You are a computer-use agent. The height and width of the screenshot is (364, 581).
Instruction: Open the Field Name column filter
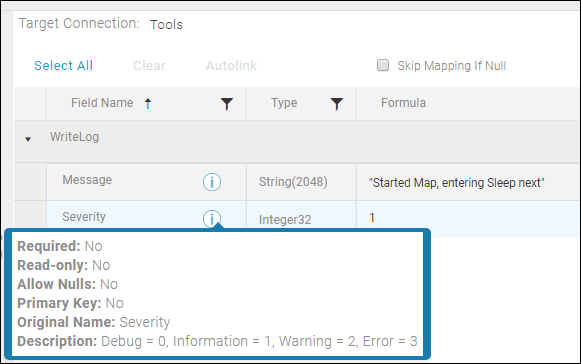point(226,104)
